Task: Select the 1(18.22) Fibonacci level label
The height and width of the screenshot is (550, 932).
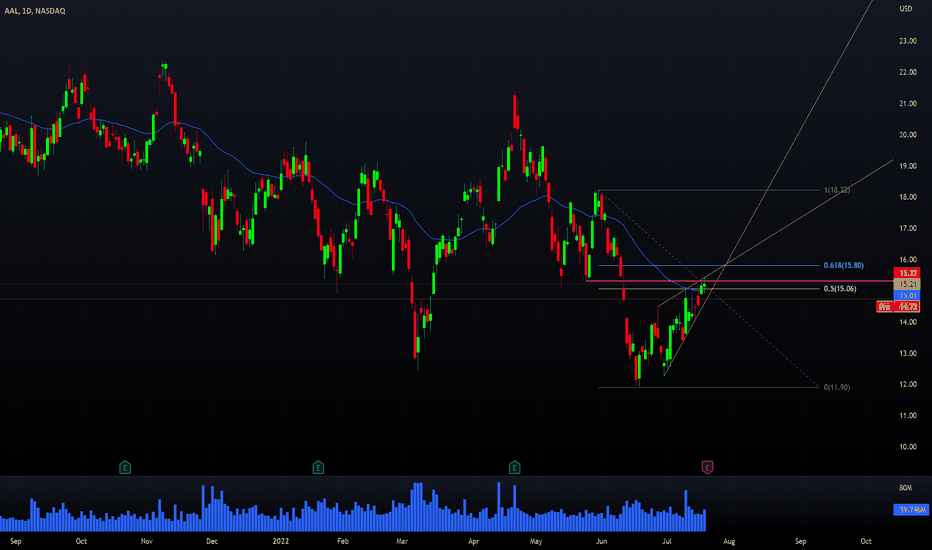Action: (x=837, y=190)
